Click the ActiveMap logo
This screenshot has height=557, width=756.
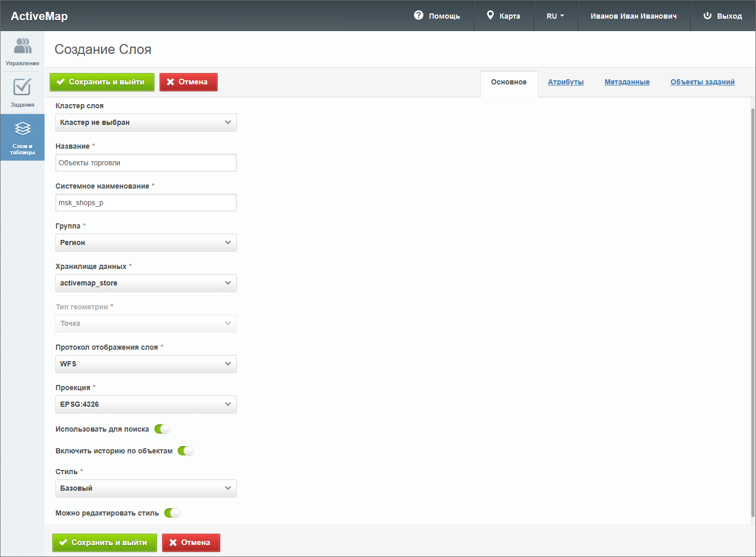coord(39,16)
